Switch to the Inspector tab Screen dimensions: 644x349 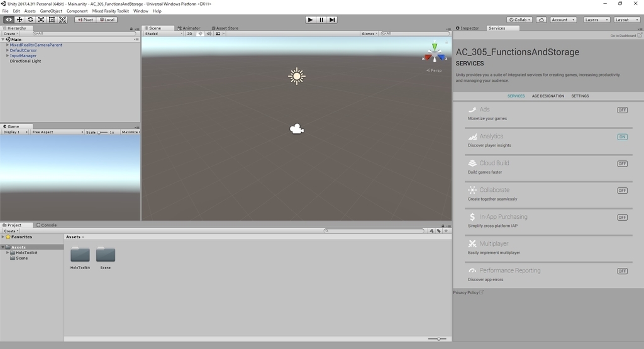467,28
